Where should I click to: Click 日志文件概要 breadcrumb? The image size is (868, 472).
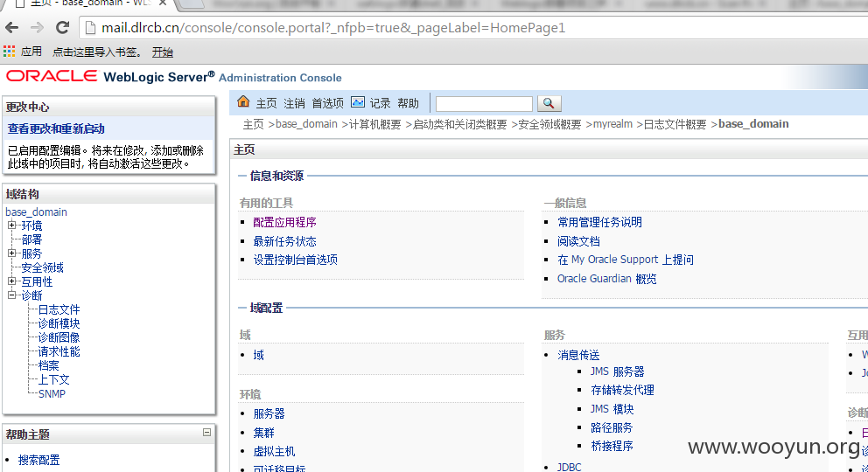[x=675, y=124]
